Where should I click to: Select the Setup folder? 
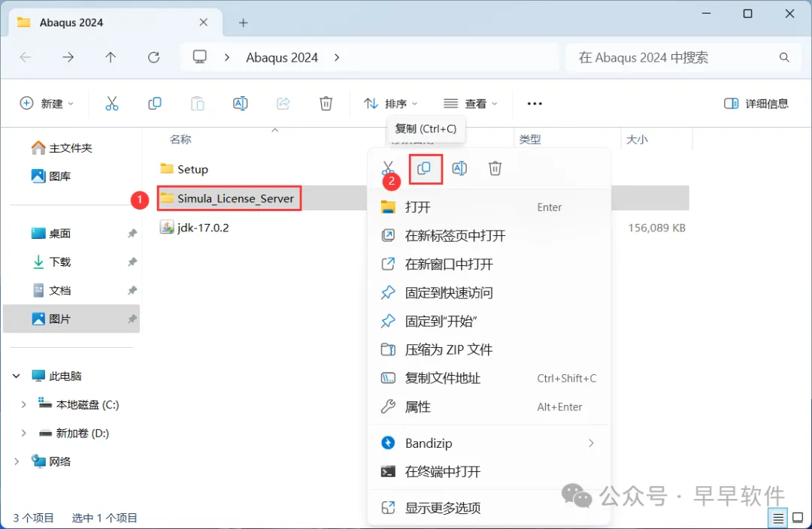tap(184, 169)
